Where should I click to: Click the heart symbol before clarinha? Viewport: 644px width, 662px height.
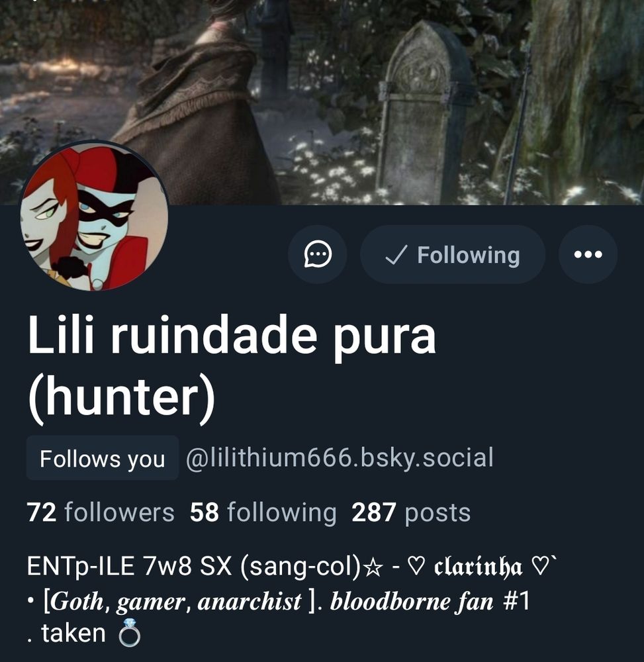[416, 567]
